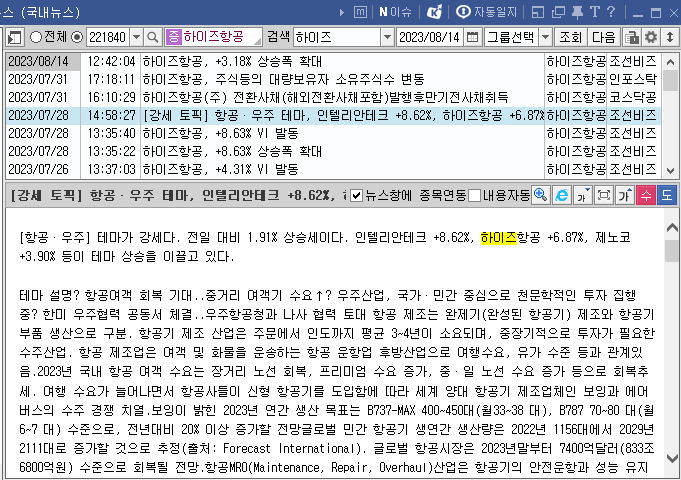Click the 코스닥공 source cell
This screenshot has height=480, width=681.
pos(633,97)
